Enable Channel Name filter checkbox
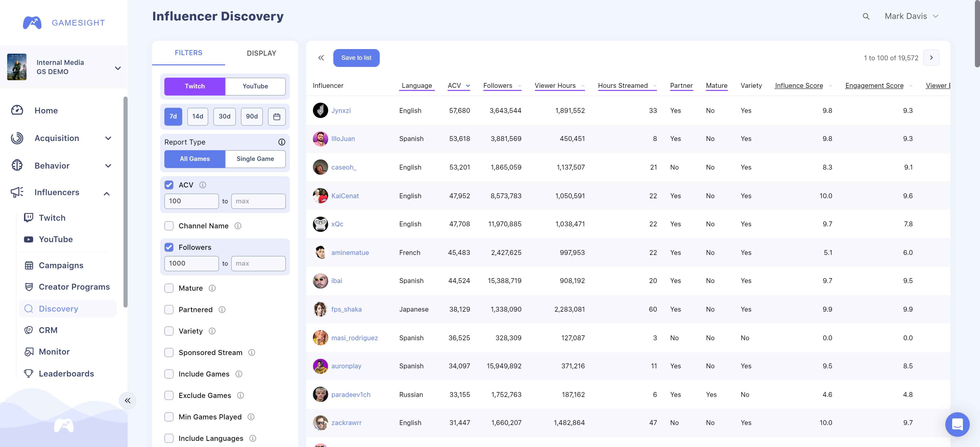980x447 pixels. (x=169, y=226)
